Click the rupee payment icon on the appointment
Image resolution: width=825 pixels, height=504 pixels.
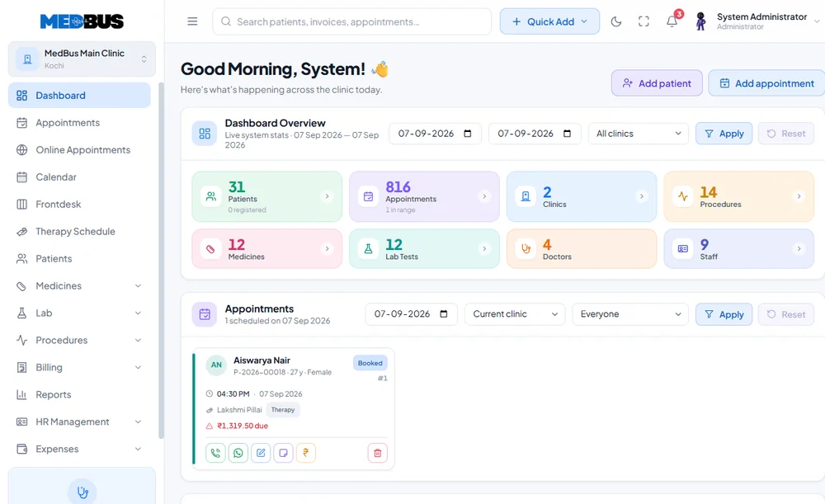click(x=306, y=453)
